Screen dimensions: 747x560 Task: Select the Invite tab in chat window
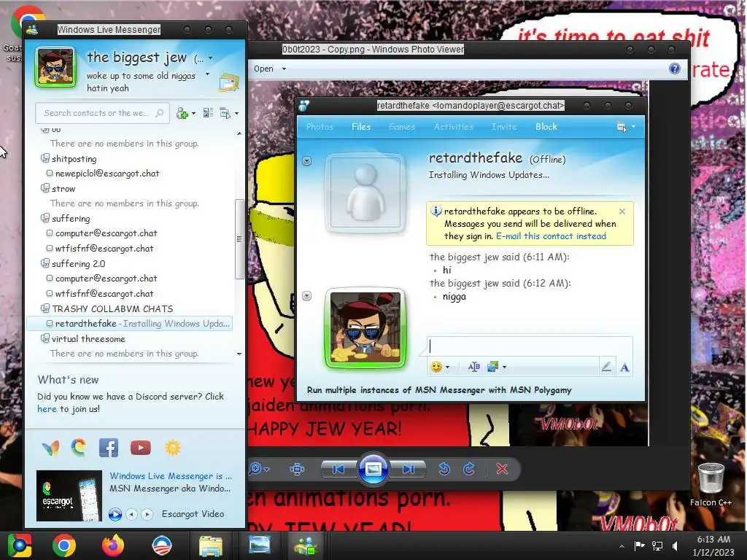504,127
